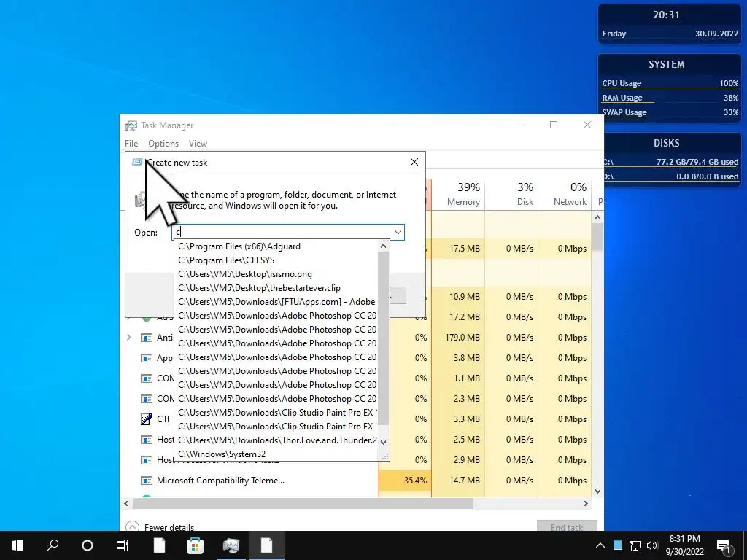Click the Create new task dialog icon
Screen dimensions: 747x560
[x=137, y=162]
